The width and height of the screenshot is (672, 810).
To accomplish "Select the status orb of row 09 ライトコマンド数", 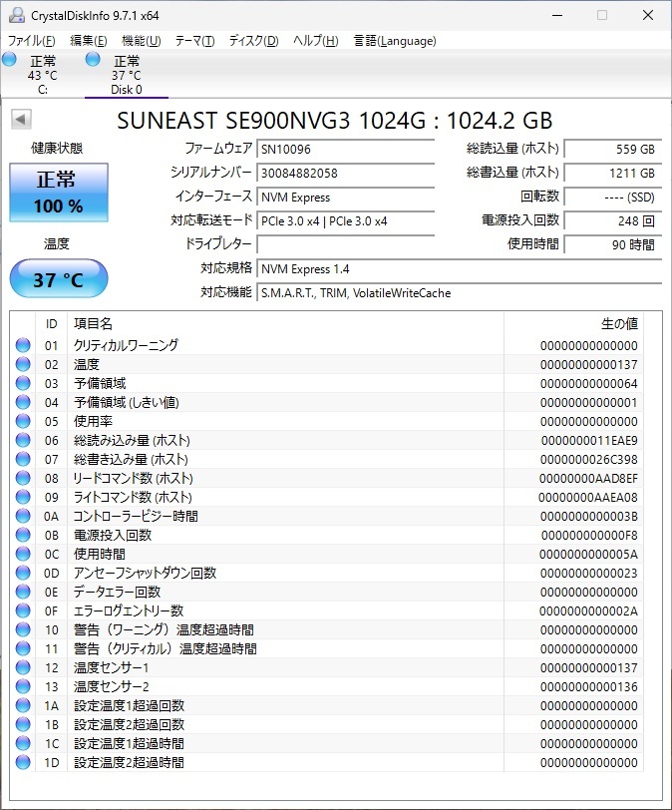I will (23, 497).
